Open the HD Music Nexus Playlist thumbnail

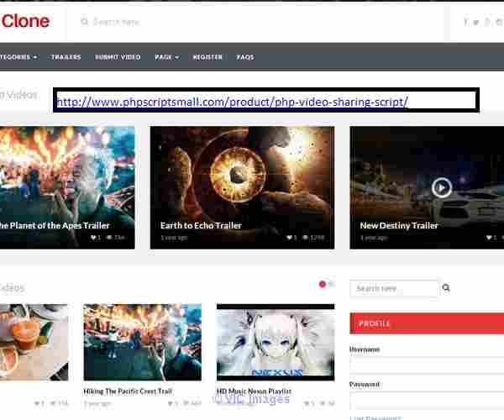click(276, 342)
